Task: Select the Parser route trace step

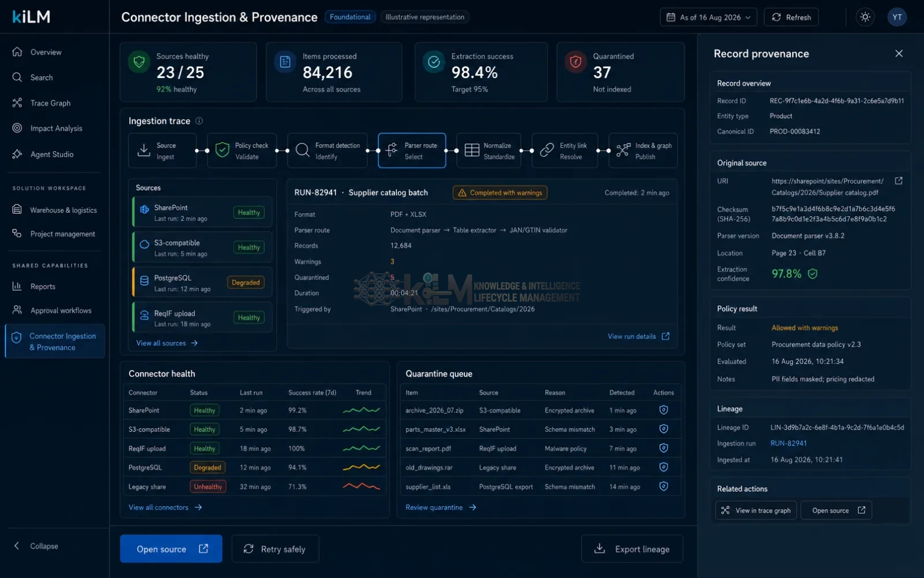Action: pos(412,151)
